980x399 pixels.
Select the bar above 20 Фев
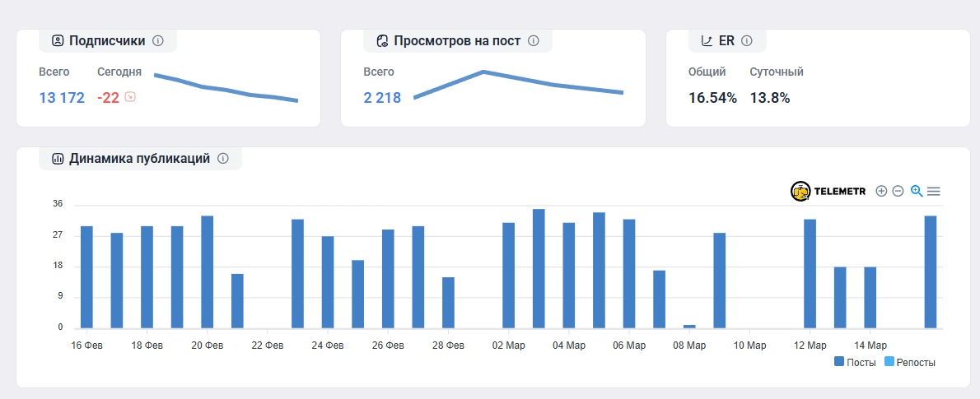208,271
